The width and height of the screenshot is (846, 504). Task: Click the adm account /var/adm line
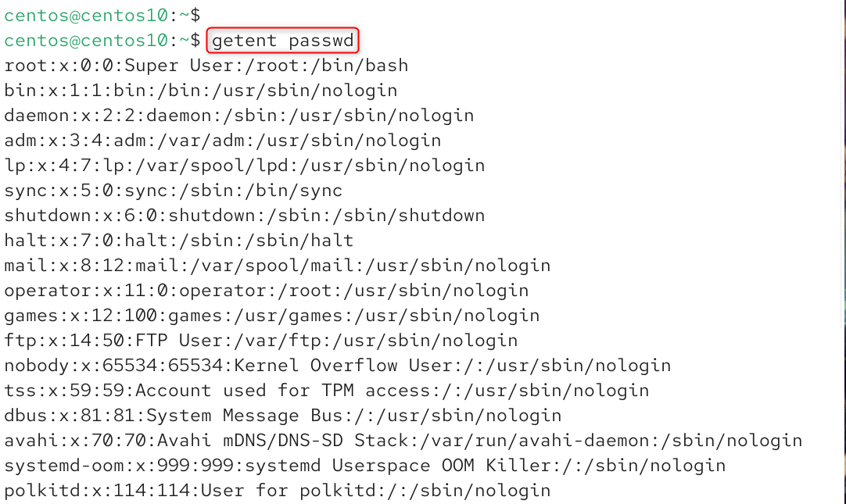click(x=222, y=141)
